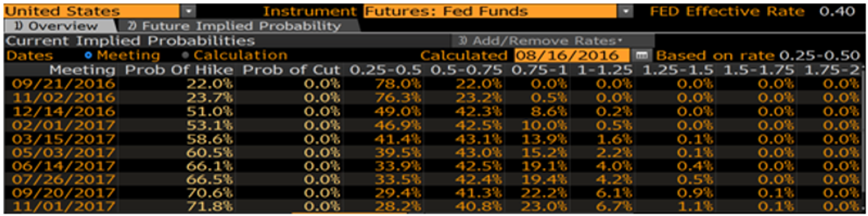Click the Prob Of Hike column header
The image size is (868, 216).
point(179,70)
